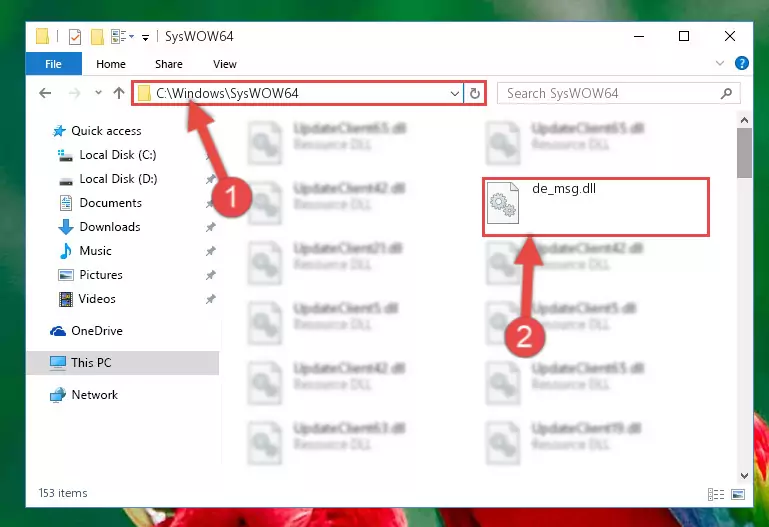Open Pictures in the sidebar
The height and width of the screenshot is (527, 769).
click(x=101, y=275)
